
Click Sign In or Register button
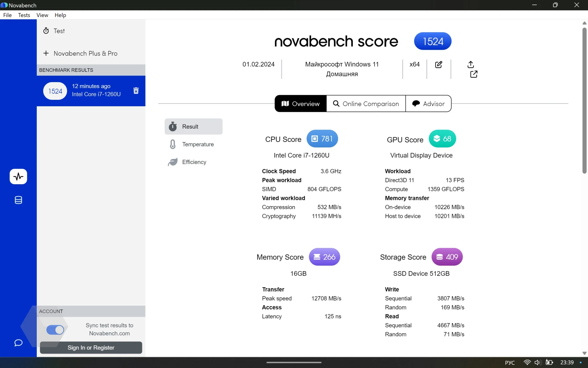click(x=91, y=348)
